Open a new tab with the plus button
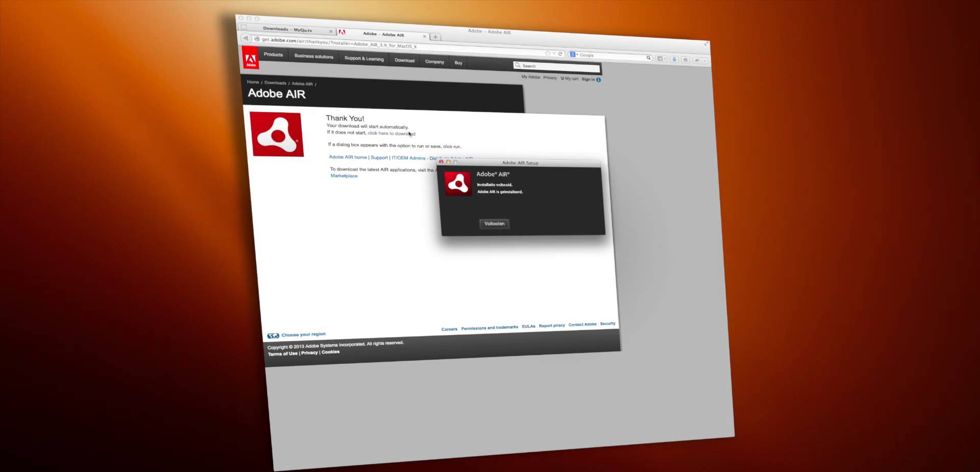Image resolution: width=980 pixels, height=472 pixels. point(435,37)
